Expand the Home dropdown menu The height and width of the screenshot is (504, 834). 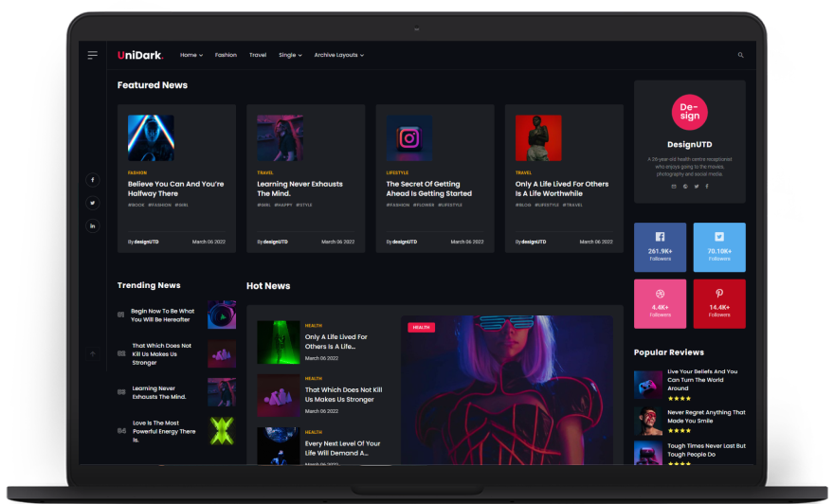191,55
